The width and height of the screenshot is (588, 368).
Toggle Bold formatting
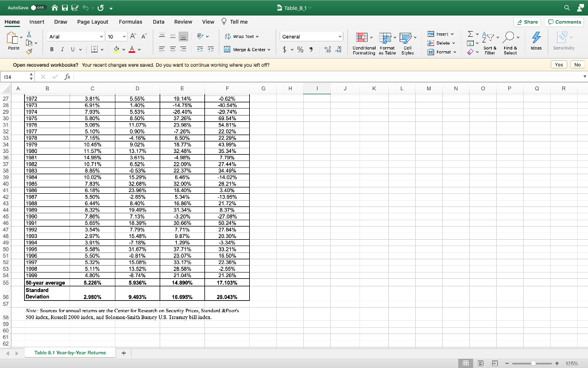(x=52, y=49)
